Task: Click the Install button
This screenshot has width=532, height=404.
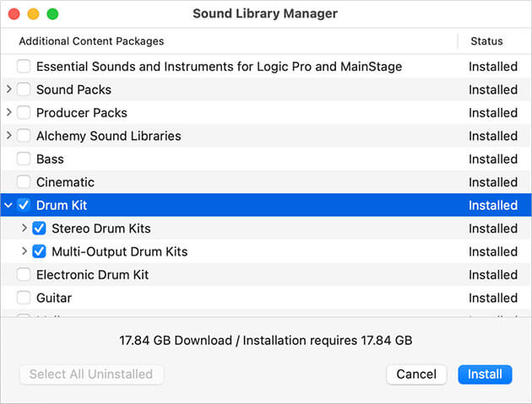Action: pos(485,374)
